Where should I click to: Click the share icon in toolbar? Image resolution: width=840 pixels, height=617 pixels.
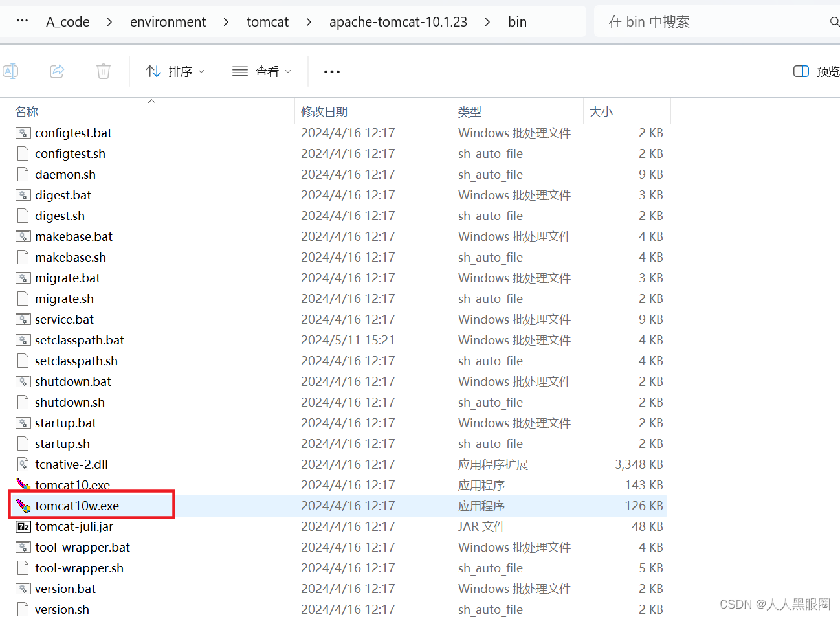coord(57,71)
